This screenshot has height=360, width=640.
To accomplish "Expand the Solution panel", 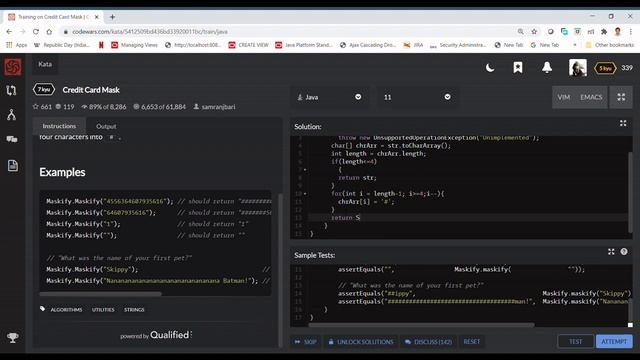I will point(623,123).
